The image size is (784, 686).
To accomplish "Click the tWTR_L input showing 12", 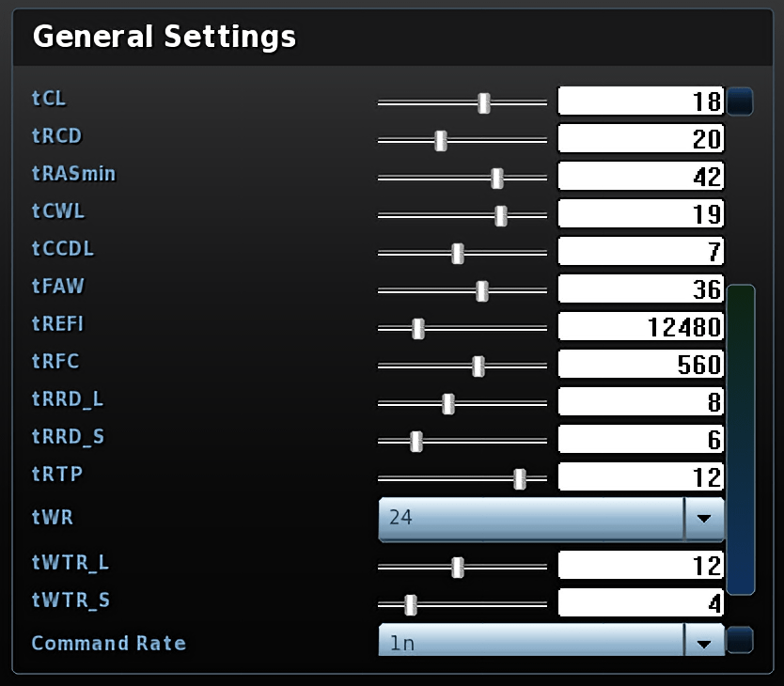I will coord(641,565).
